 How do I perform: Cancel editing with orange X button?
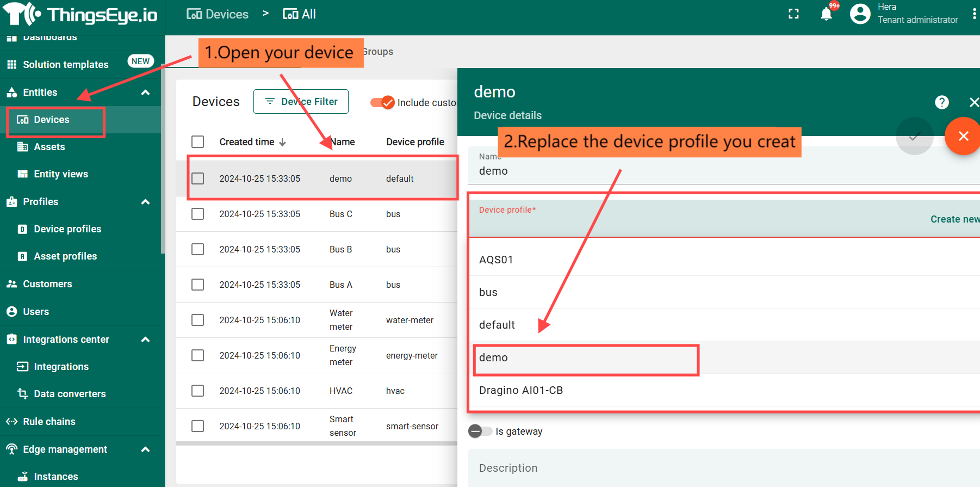[963, 137]
